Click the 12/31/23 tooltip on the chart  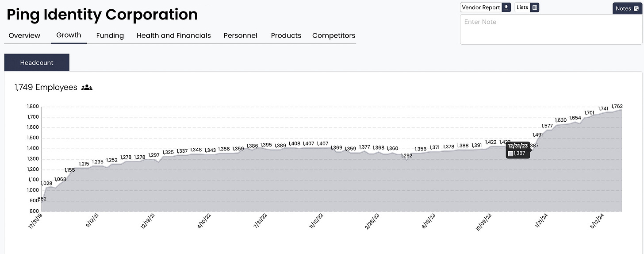pyautogui.click(x=518, y=150)
